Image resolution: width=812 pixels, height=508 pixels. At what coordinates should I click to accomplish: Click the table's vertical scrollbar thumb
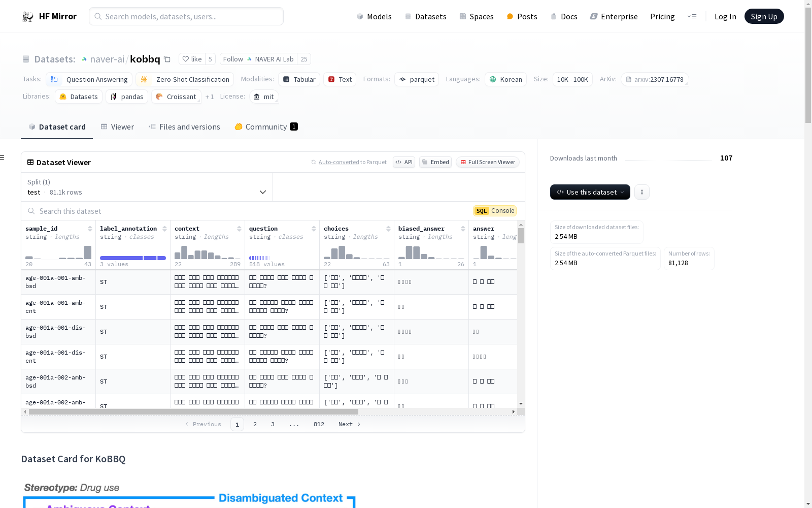coord(521,236)
